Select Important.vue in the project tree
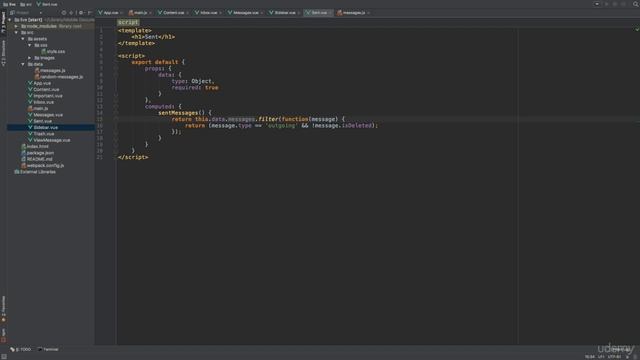640x360 pixels. pos(45,96)
